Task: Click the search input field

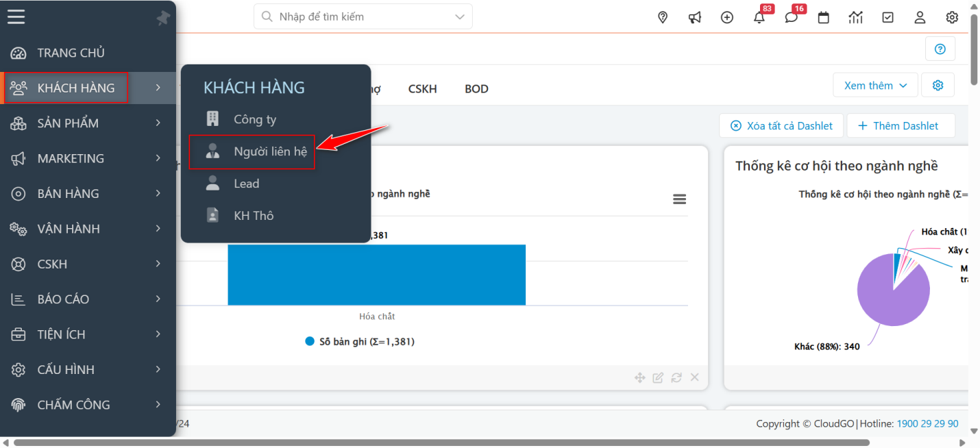Action: pyautogui.click(x=360, y=16)
